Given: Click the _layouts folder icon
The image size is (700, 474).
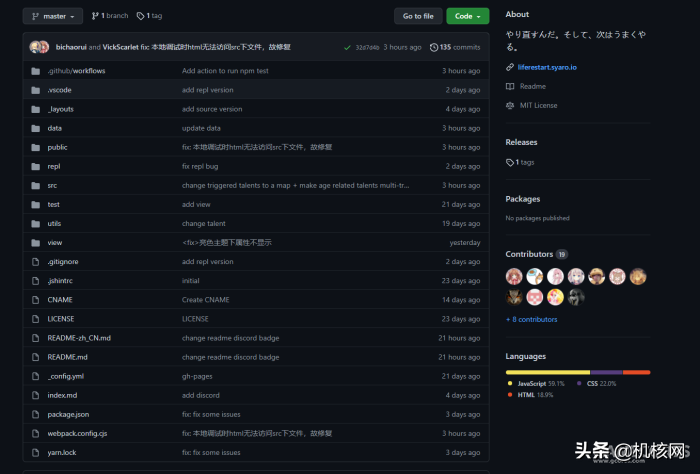Looking at the screenshot, I should pyautogui.click(x=36, y=109).
